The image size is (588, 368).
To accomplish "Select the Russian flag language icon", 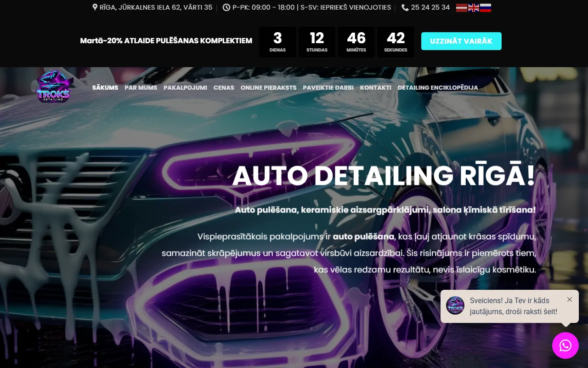I will coord(485,7).
